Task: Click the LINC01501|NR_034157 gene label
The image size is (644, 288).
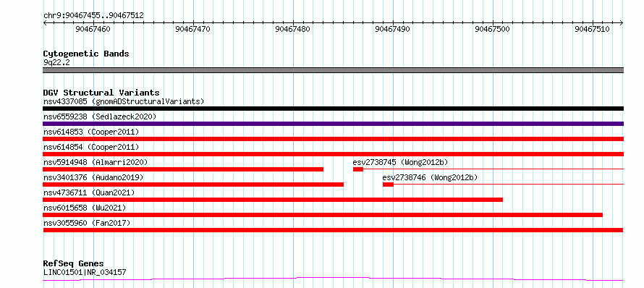Action: coord(85,272)
